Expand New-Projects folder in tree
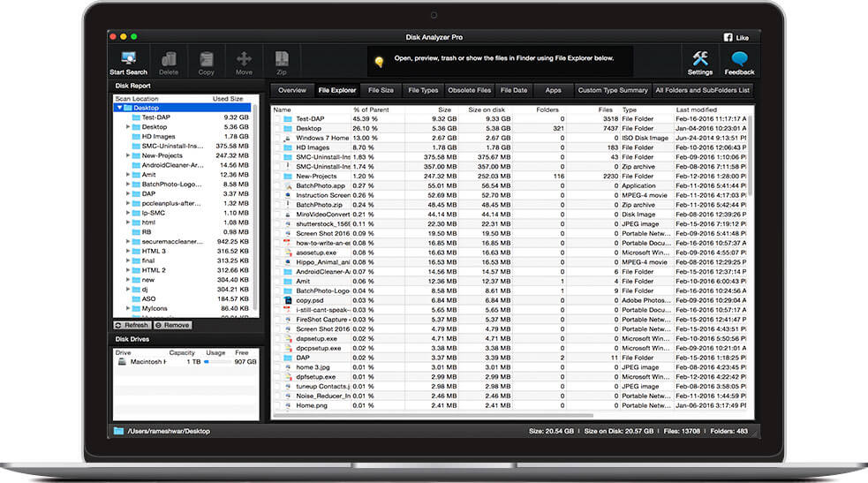Viewport: 868px width, 483px height. (x=128, y=156)
